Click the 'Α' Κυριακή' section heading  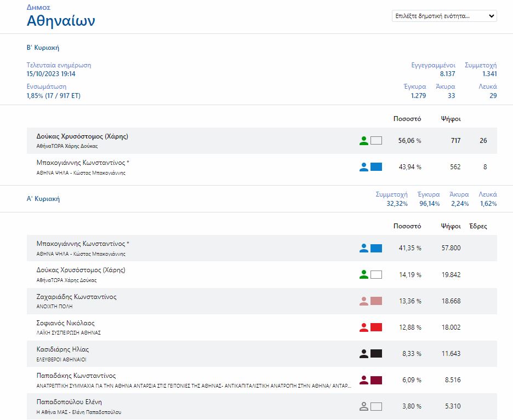43,199
